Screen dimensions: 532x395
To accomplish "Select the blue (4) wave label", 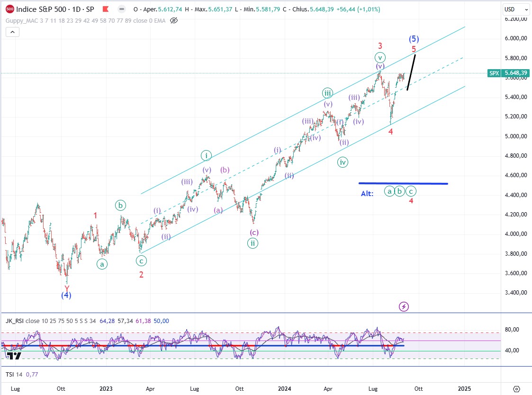I will click(66, 296).
